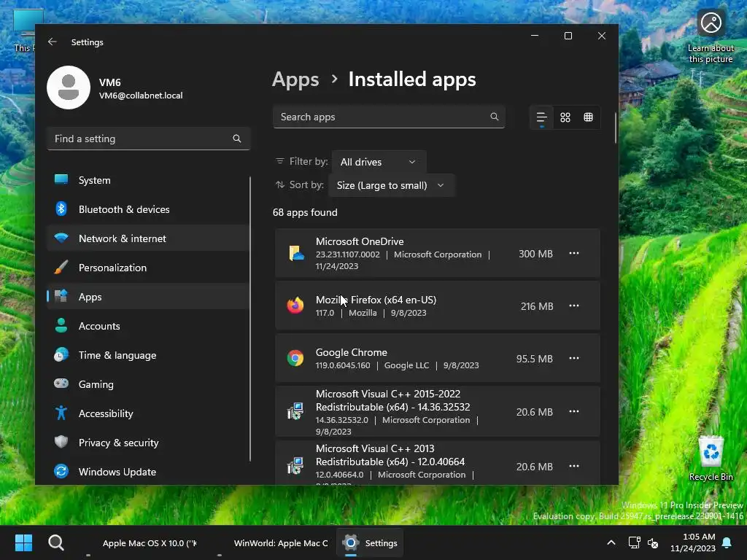Screen dimensions: 747x560
Task: Click the 300 MB size value
Action: 535,254
